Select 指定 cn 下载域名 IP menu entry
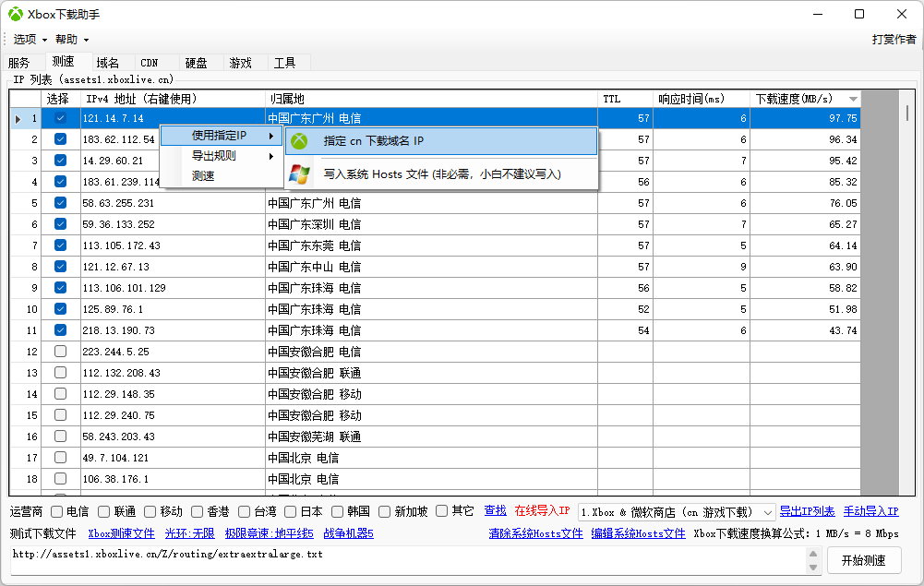Image resolution: width=924 pixels, height=586 pixels. tap(441, 141)
